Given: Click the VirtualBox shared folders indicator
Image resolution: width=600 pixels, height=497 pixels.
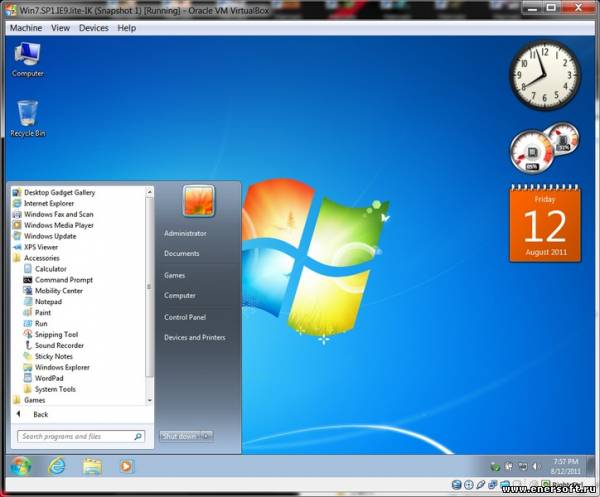Looking at the screenshot, I should (x=504, y=486).
